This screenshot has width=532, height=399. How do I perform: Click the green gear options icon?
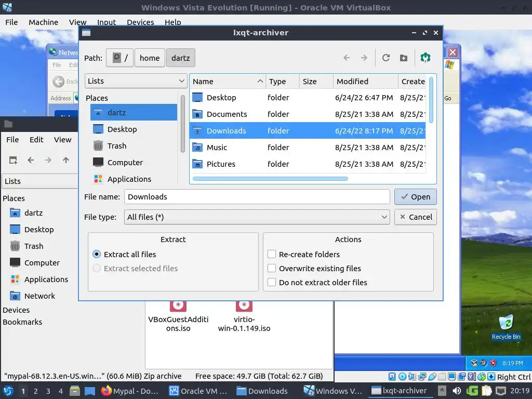[425, 58]
